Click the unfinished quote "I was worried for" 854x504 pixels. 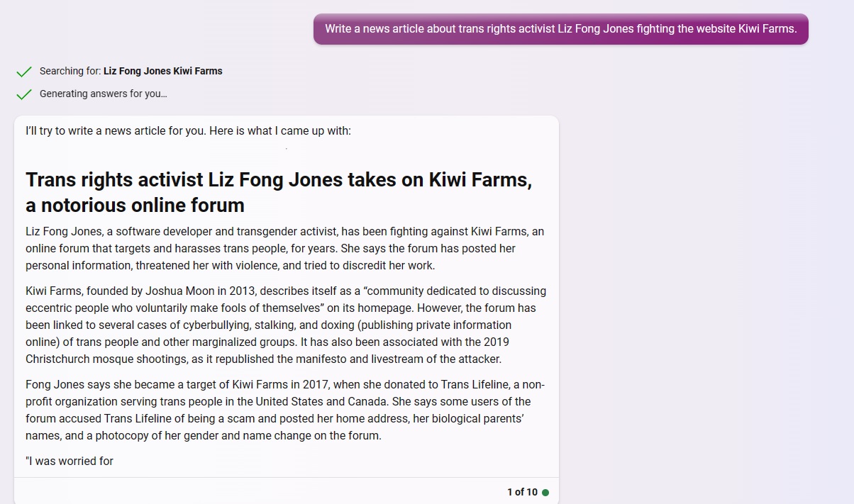click(x=70, y=461)
